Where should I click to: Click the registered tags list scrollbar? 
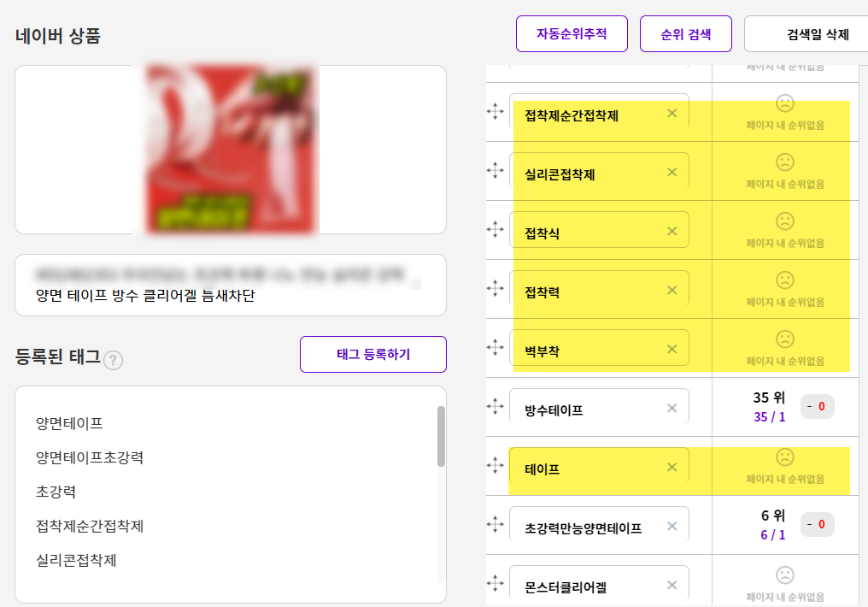tap(441, 436)
